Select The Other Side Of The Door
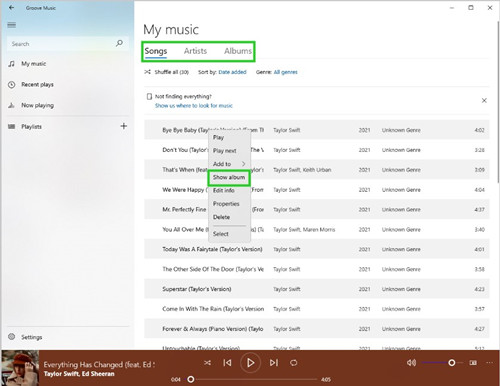Viewport: 500px width, 386px height. pos(317,269)
